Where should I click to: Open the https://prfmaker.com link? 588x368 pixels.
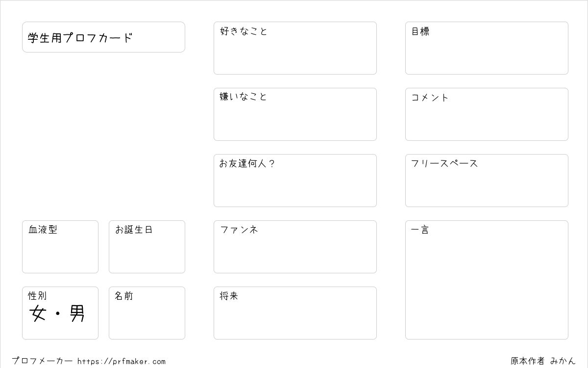(x=122, y=362)
